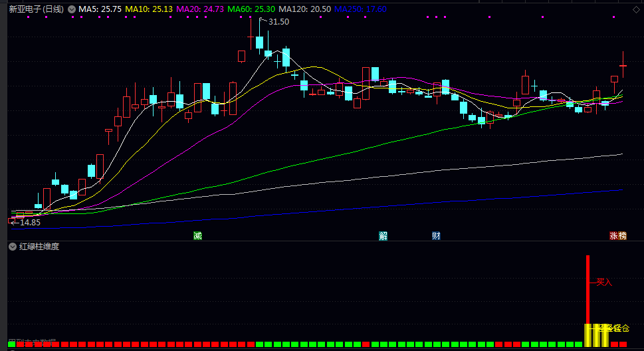This screenshot has height=351, width=644.
Task: Click the 31.50 high price label
Action: tap(278, 22)
